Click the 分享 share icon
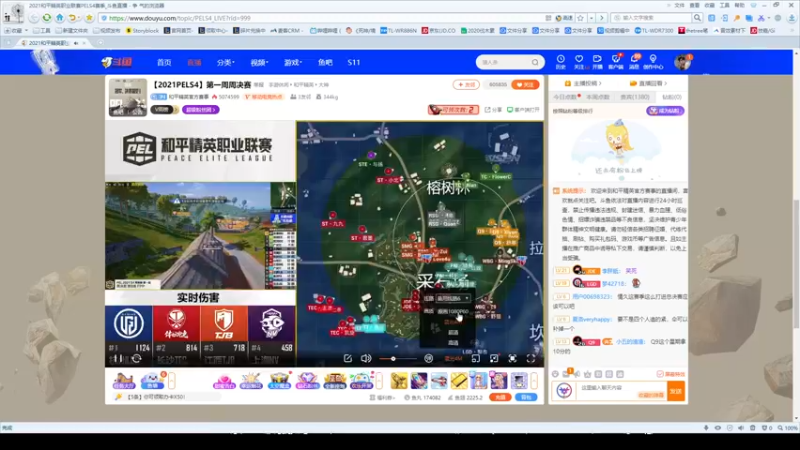The height and width of the screenshot is (450, 800). pos(493,110)
